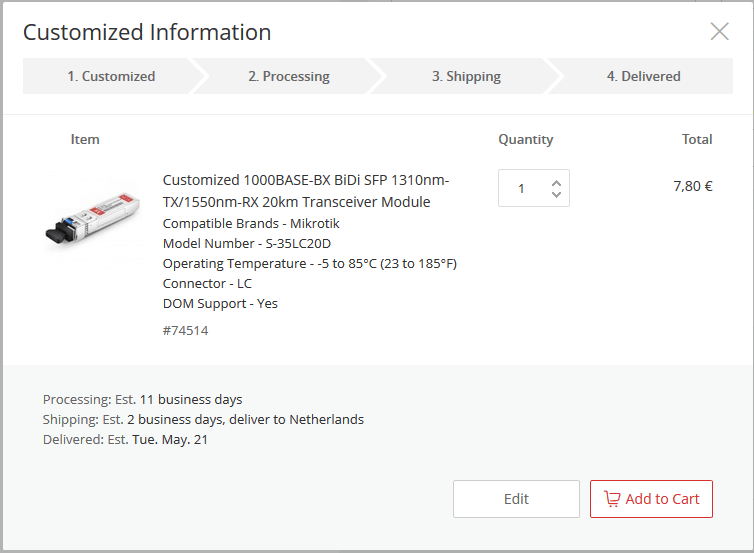Decrease quantity with the down arrow
Viewport: 754px width, 553px height.
tap(556, 194)
